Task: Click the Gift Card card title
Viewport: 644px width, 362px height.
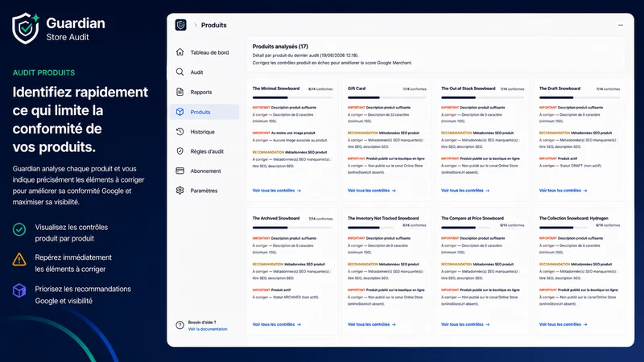Action: pos(357,88)
